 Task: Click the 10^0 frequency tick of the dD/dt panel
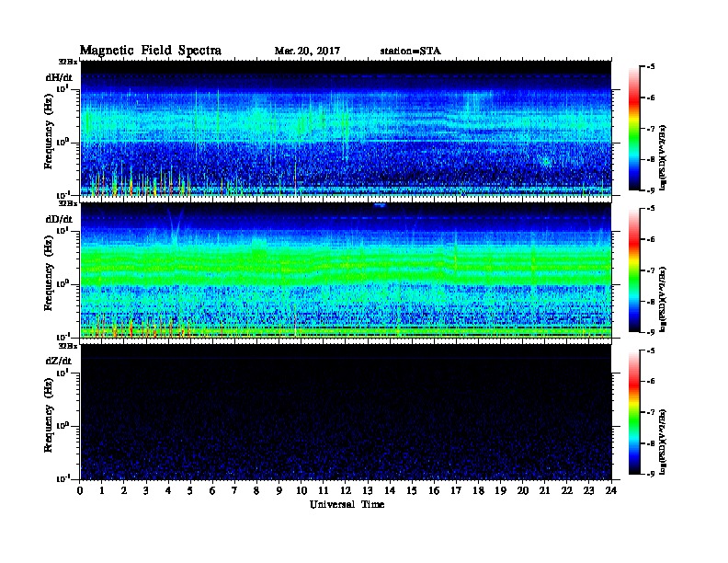[x=63, y=284]
